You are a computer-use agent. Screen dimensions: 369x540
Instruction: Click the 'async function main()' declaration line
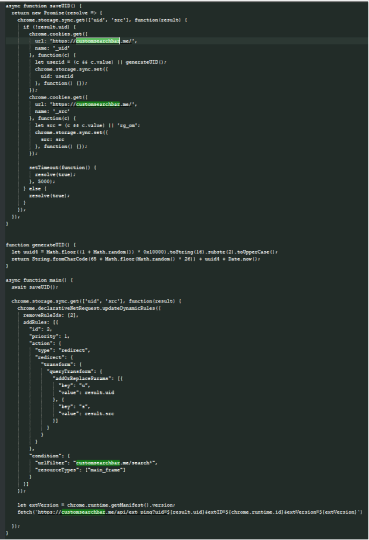tap(39, 280)
